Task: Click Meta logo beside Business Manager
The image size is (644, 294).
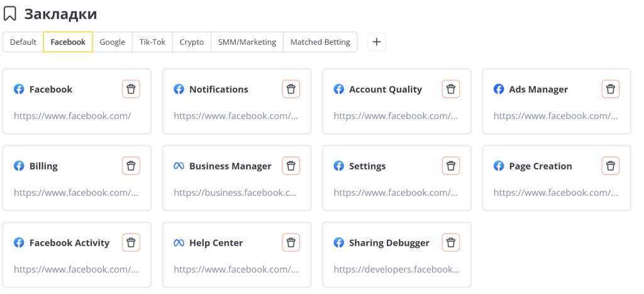Action: 179,166
